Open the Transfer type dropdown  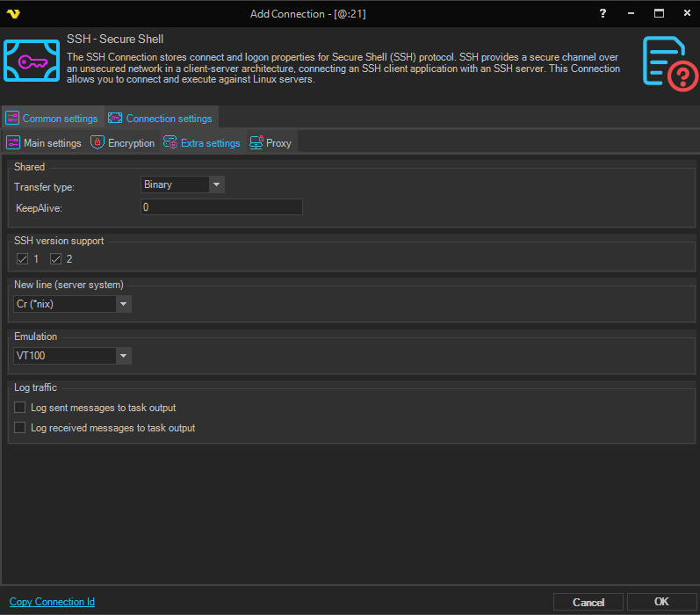(x=216, y=184)
